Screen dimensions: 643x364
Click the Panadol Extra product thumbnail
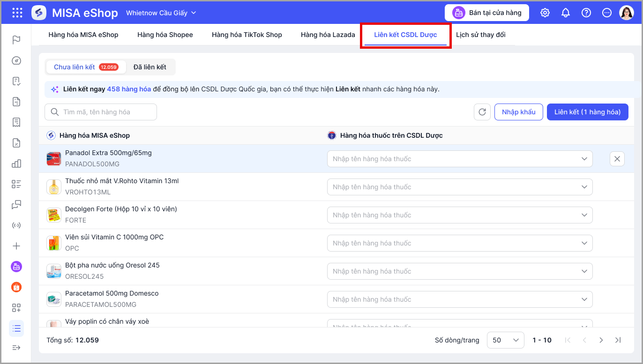(x=54, y=159)
